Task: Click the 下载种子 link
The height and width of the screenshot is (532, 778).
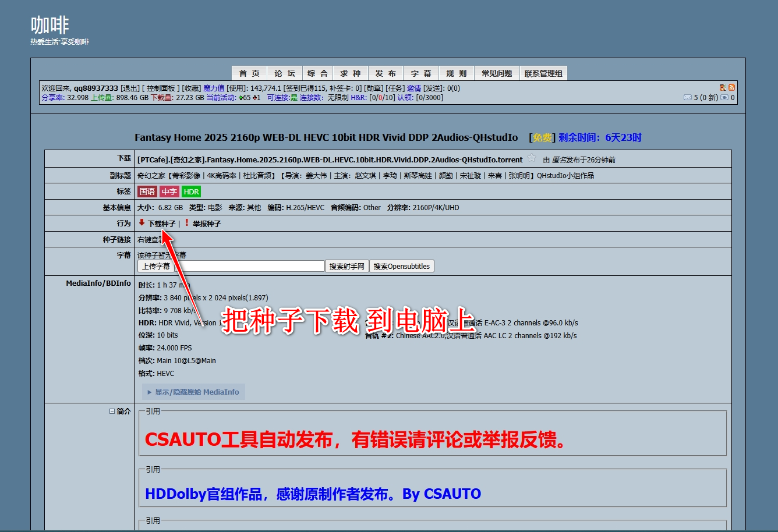Action: coord(161,224)
